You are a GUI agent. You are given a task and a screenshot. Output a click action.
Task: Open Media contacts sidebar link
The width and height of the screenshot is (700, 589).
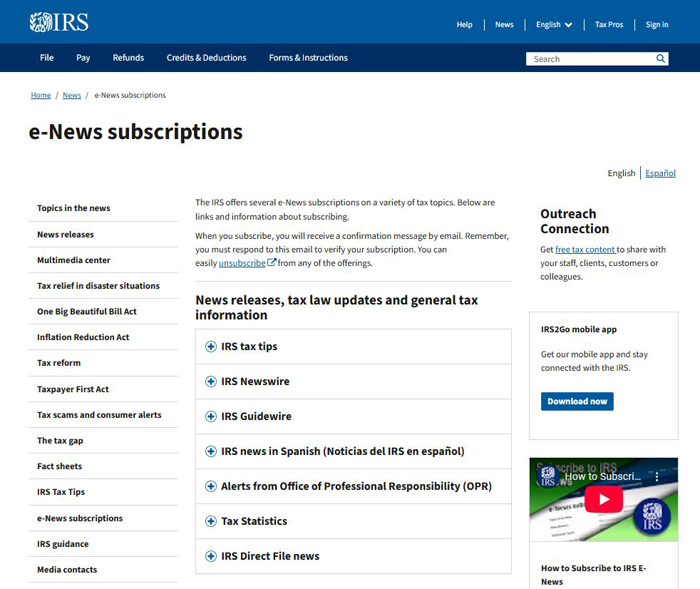67,570
